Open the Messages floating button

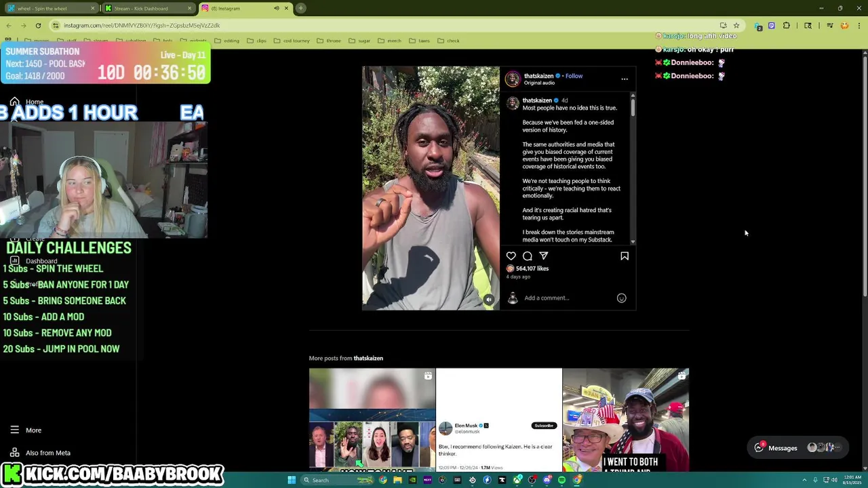tap(798, 447)
